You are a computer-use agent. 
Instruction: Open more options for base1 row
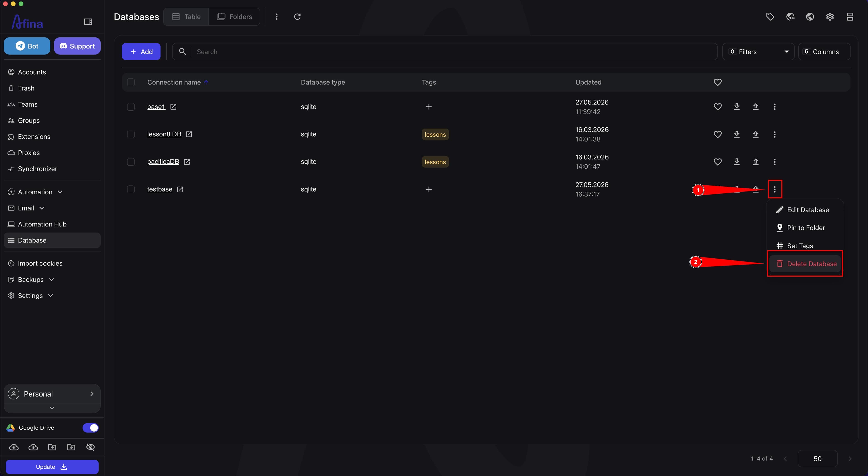[775, 107]
